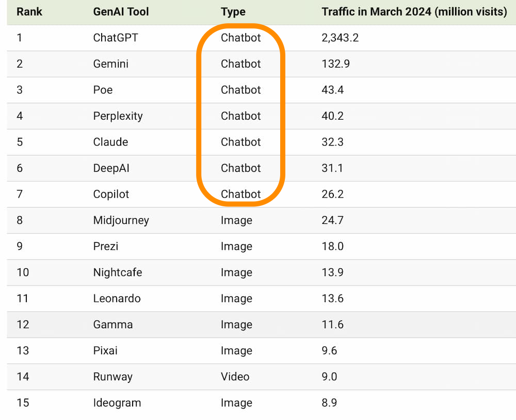Select the Ideogram tool name cell
Screen dimensions: 516x420
click(117, 403)
